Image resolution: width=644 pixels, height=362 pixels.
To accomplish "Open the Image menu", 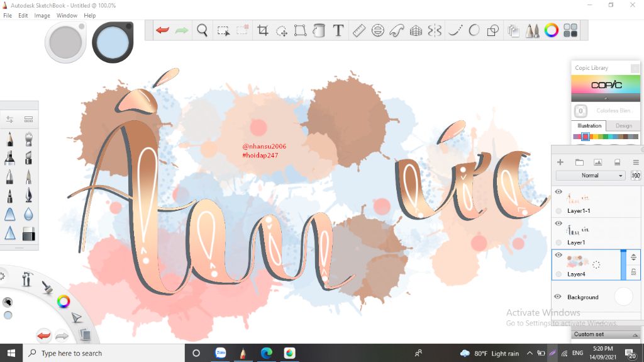I will click(42, 16).
